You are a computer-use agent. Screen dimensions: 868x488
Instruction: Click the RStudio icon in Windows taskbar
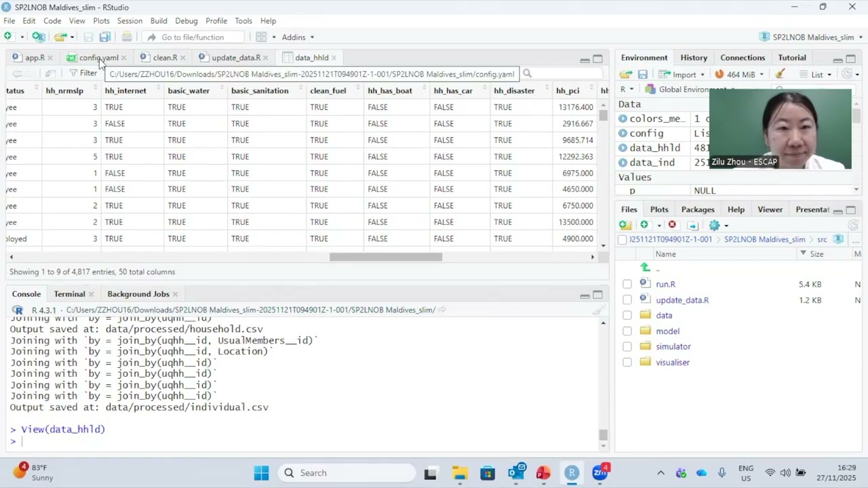pyautogui.click(x=572, y=473)
